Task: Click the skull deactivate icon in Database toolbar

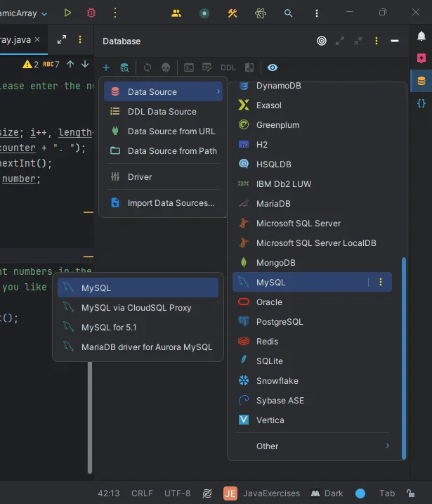Action: 166,67
